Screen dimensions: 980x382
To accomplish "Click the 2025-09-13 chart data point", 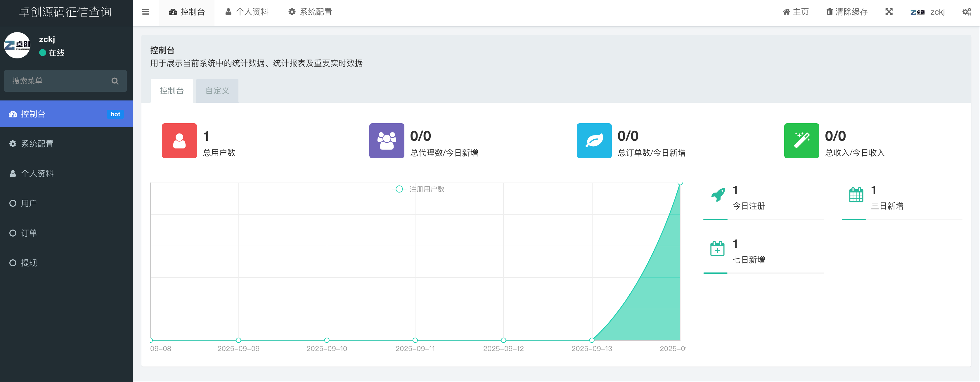I will 592,340.
